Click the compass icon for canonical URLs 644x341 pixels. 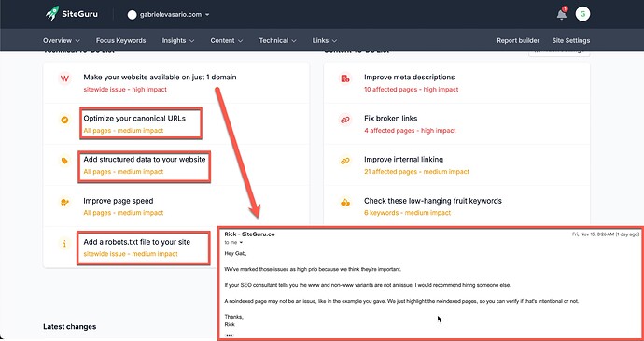[x=64, y=120]
